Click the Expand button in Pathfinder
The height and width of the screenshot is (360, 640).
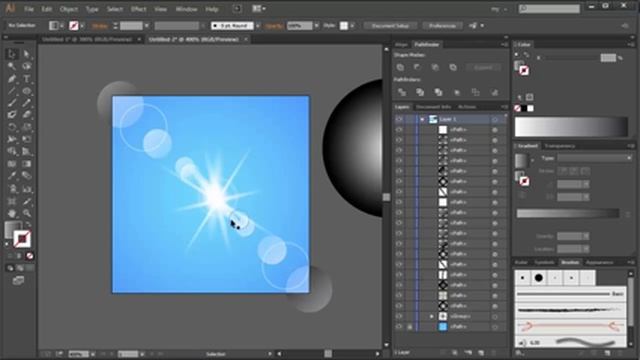483,67
